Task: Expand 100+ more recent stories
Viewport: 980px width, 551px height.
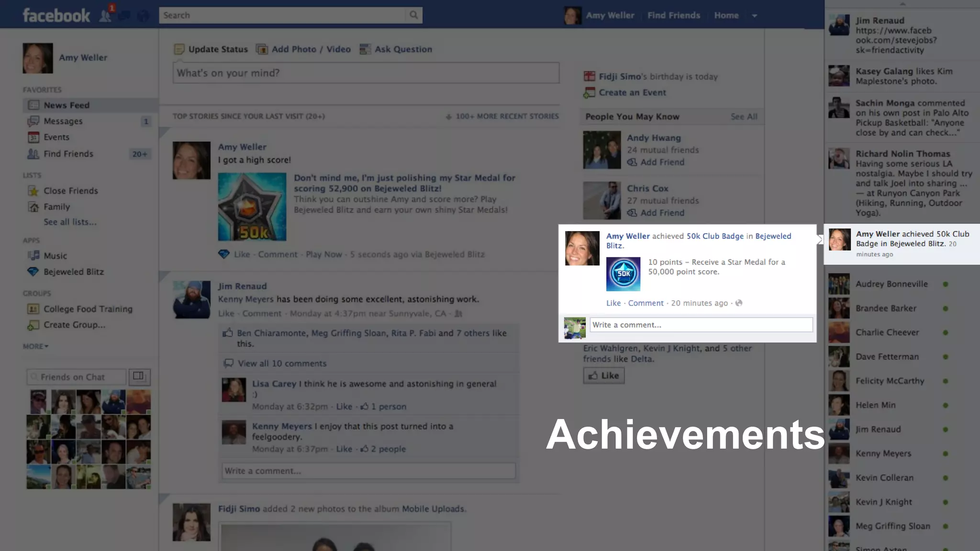Action: click(502, 116)
